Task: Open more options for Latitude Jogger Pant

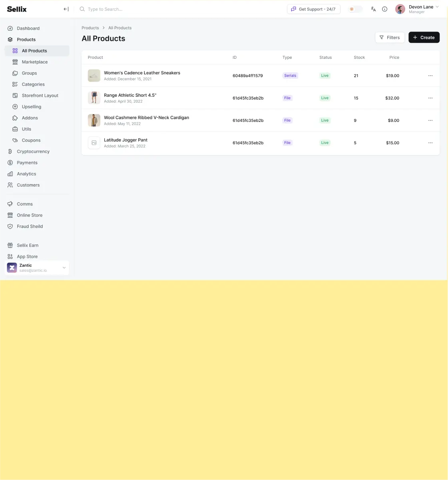Action: click(x=430, y=143)
